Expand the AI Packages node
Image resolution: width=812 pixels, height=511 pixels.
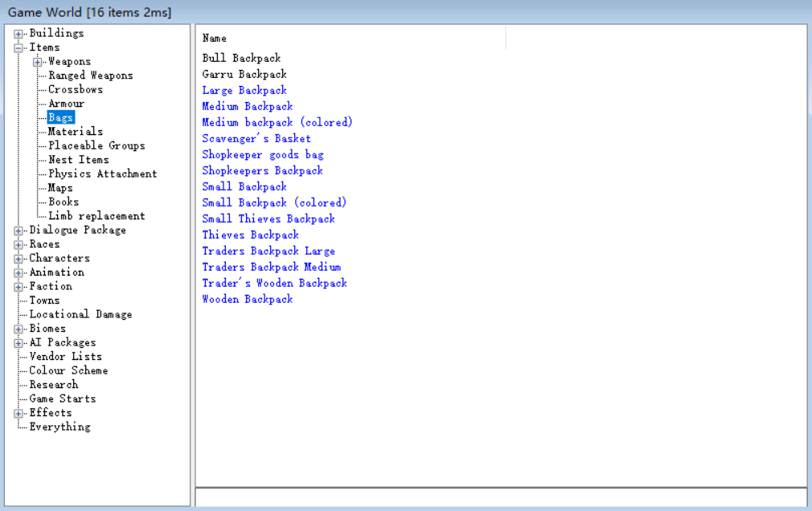click(18, 343)
